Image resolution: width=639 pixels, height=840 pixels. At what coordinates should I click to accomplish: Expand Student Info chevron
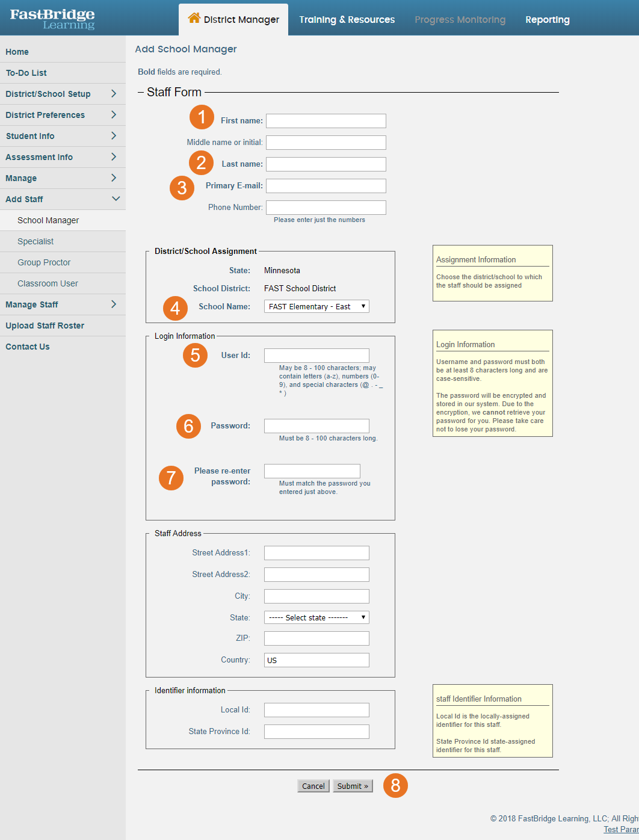click(x=114, y=135)
